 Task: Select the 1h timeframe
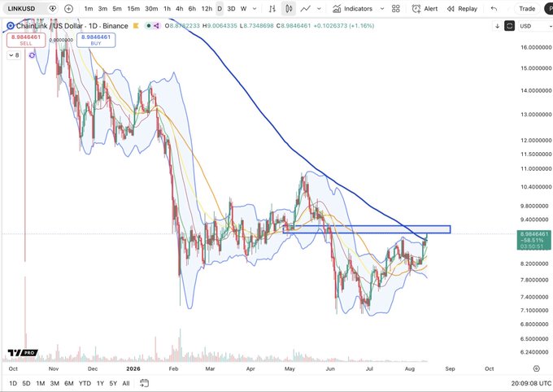click(168, 8)
